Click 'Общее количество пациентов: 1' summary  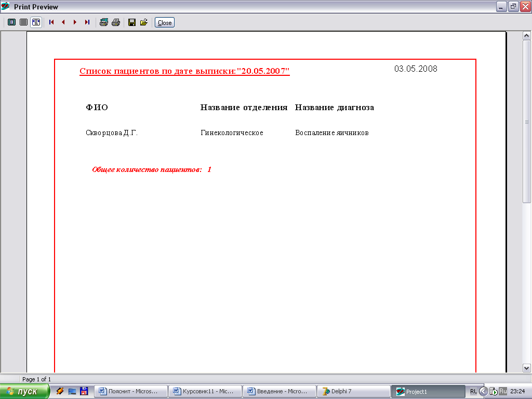152,170
